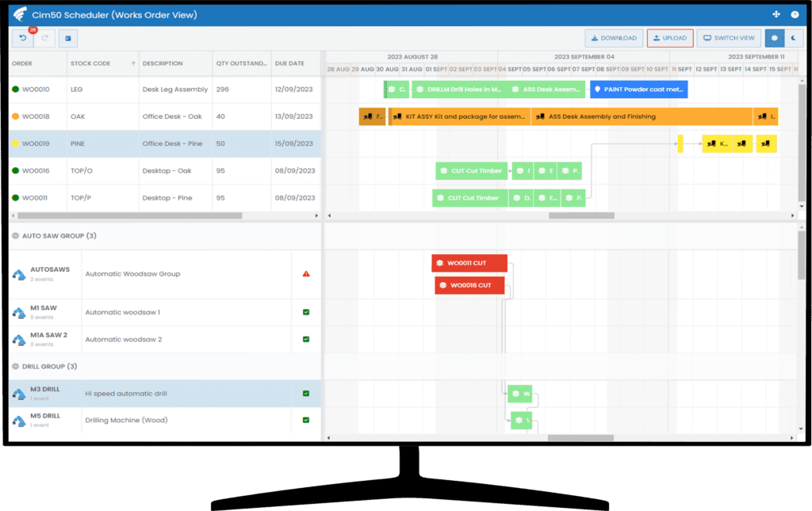Open the help icon in the title bar
Viewport: 812px width, 511px height.
coord(795,13)
